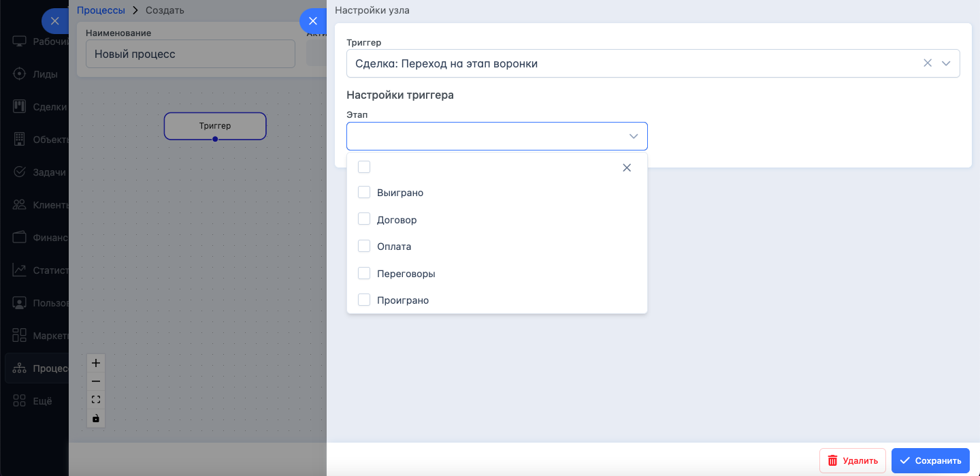Click the Удалить button

click(853, 460)
